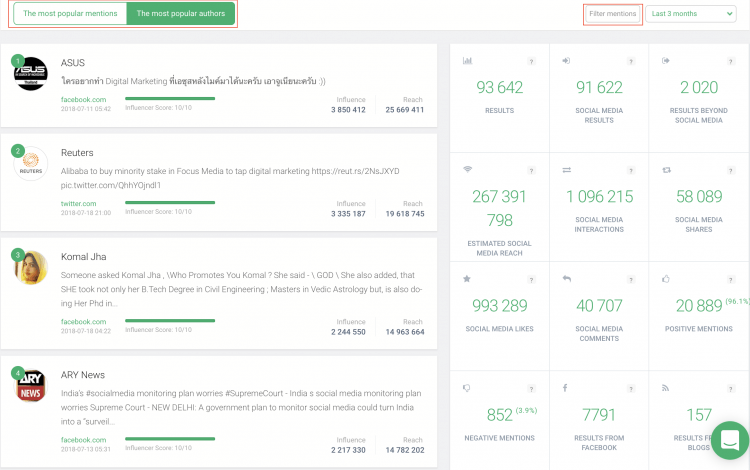The image size is (750, 470).
Task: Click help icon in Positive Mentions tile
Action: (730, 280)
